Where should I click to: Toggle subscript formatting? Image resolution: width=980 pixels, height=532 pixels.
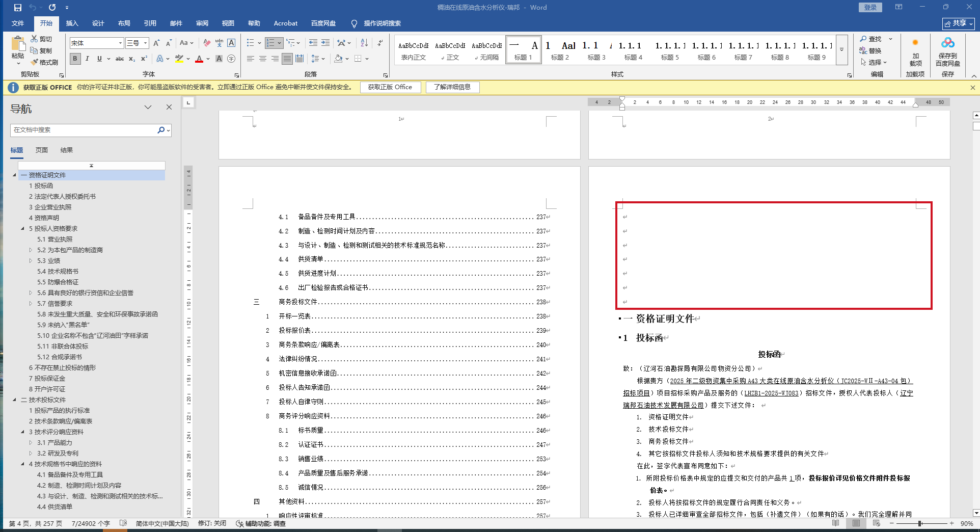[132, 59]
